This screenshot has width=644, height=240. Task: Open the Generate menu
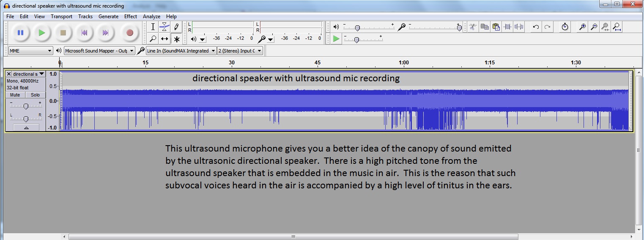click(x=108, y=17)
